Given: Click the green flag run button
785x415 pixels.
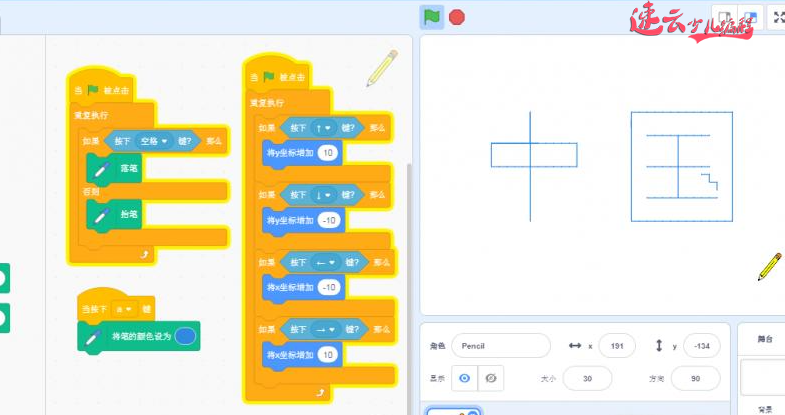Looking at the screenshot, I should (x=431, y=17).
